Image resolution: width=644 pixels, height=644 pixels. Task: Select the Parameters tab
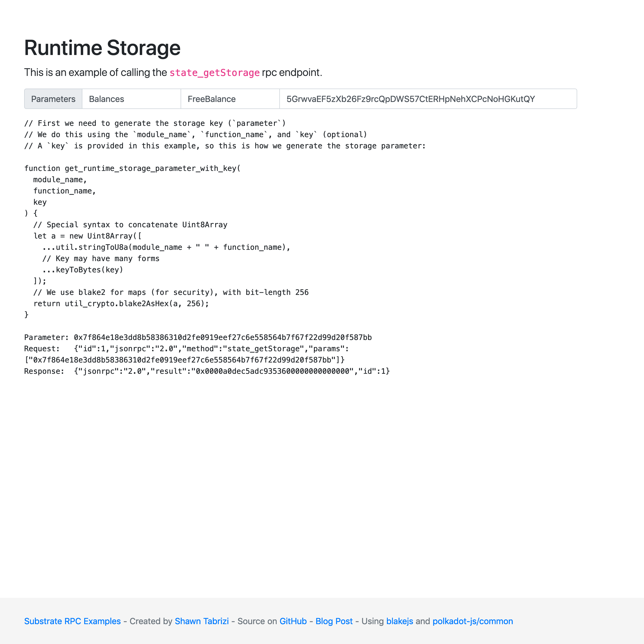click(x=54, y=99)
